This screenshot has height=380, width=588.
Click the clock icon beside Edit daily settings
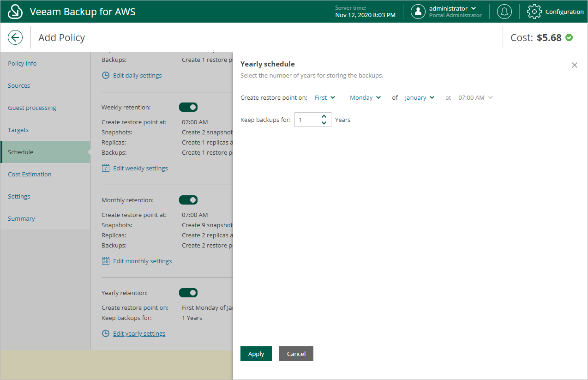[106, 75]
